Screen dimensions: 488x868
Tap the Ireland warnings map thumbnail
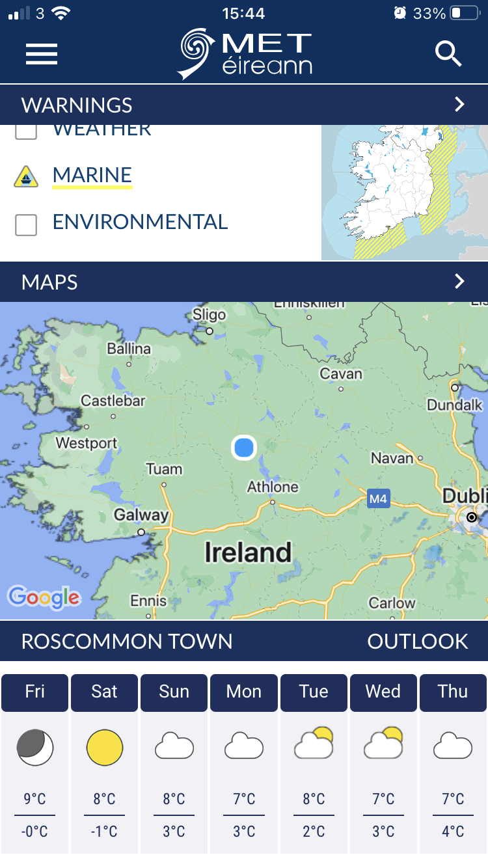[404, 192]
